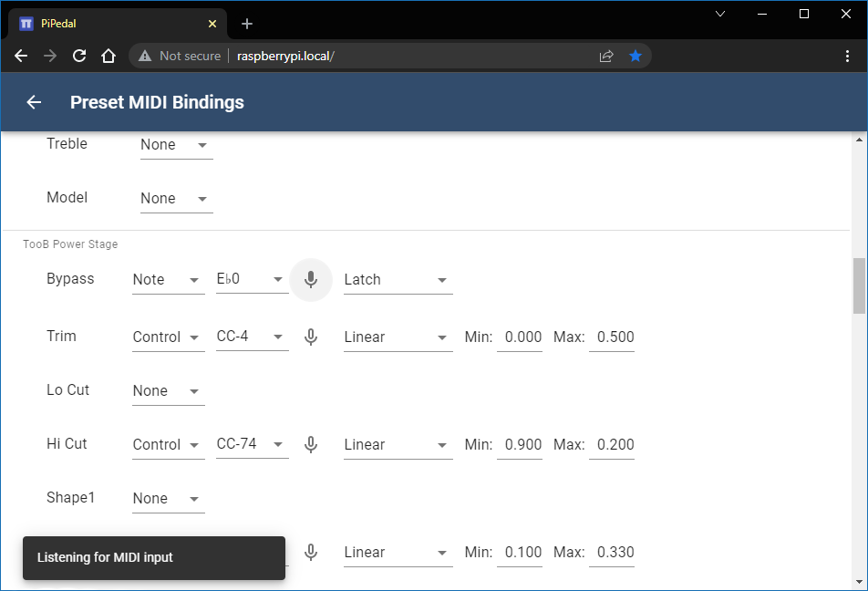Open the Hi Cut CC-74 controller dropdown
The image size is (868, 591).
coord(253,444)
